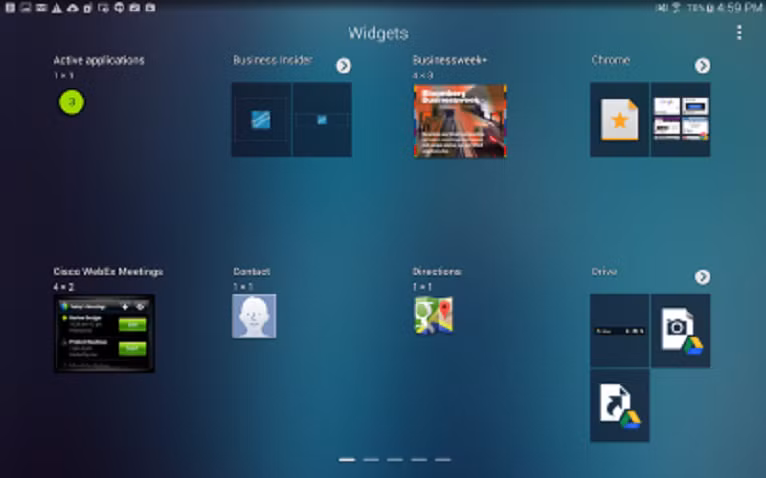Tap the green Active applications widget icon
Image resolution: width=766 pixels, height=478 pixels.
(71, 101)
